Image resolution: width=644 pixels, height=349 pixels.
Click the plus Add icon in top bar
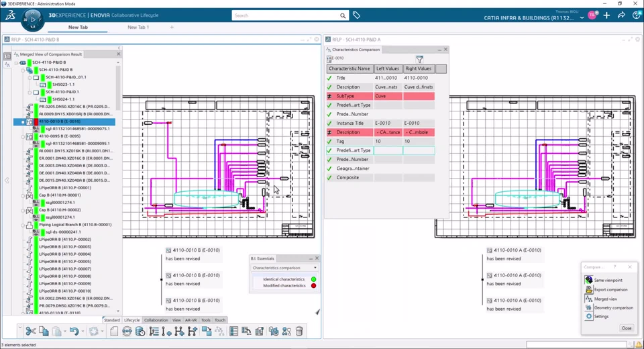pyautogui.click(x=606, y=15)
